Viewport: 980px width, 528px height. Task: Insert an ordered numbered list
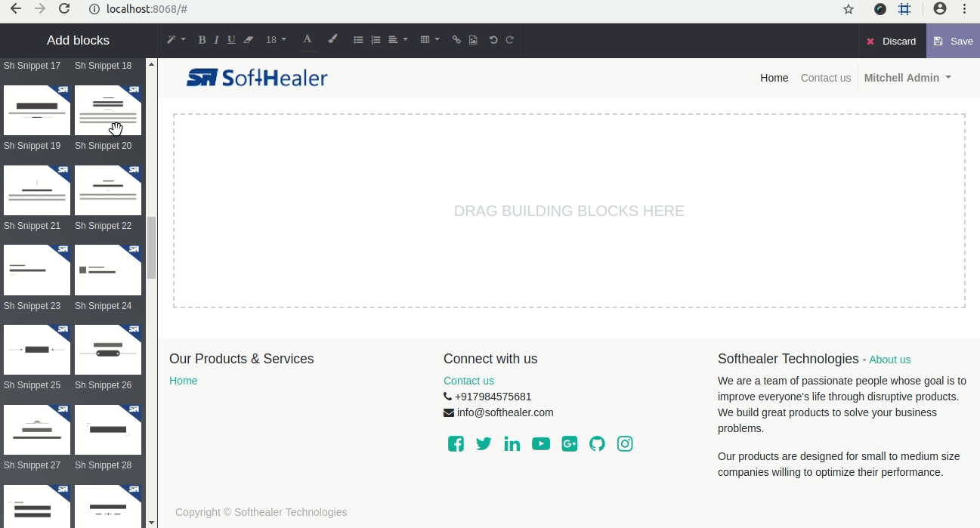[x=376, y=40]
